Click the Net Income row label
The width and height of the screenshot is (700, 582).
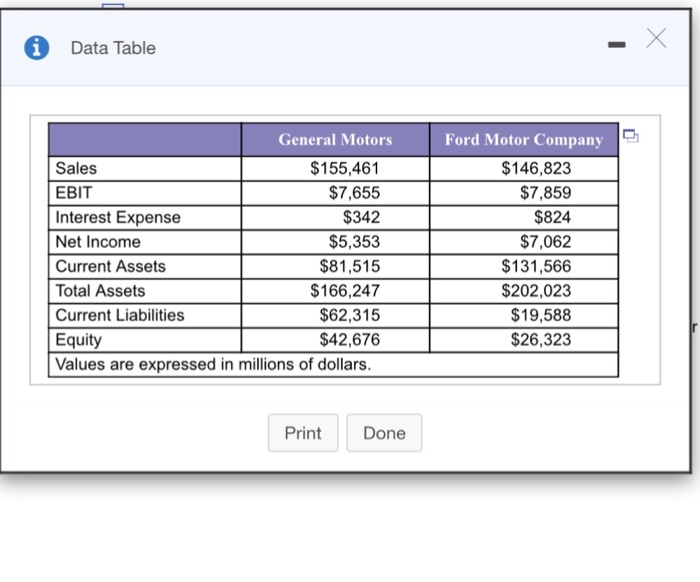pos(98,242)
